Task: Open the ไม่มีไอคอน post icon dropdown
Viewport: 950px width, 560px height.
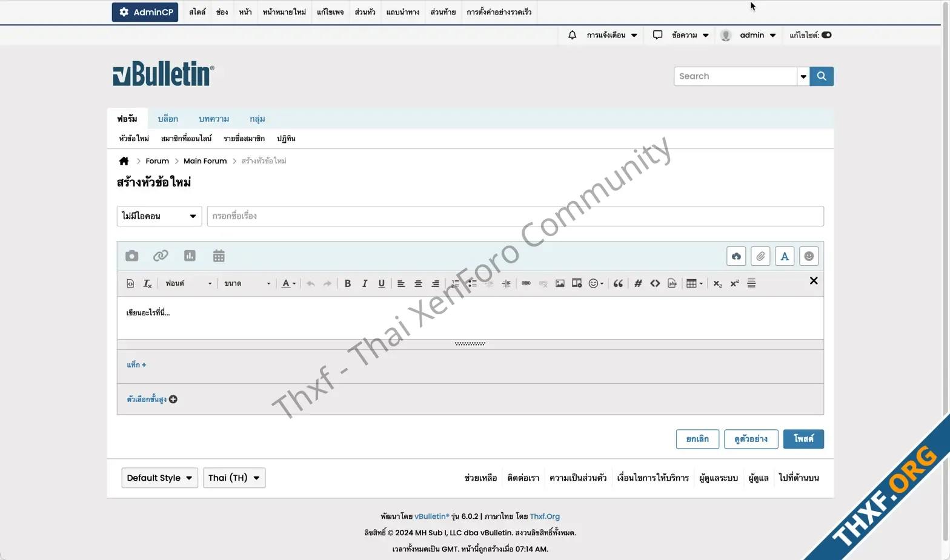Action: coord(159,216)
